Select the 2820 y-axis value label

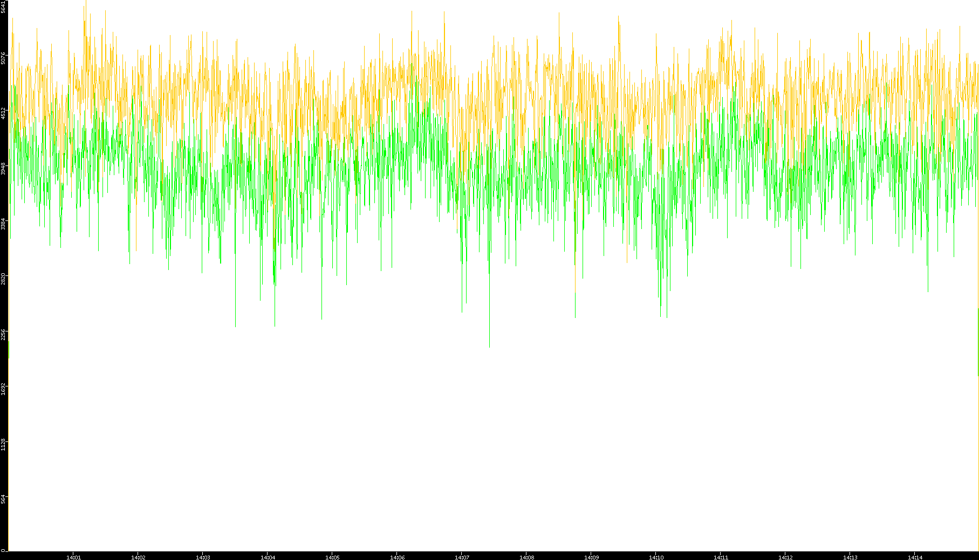coord(4,279)
